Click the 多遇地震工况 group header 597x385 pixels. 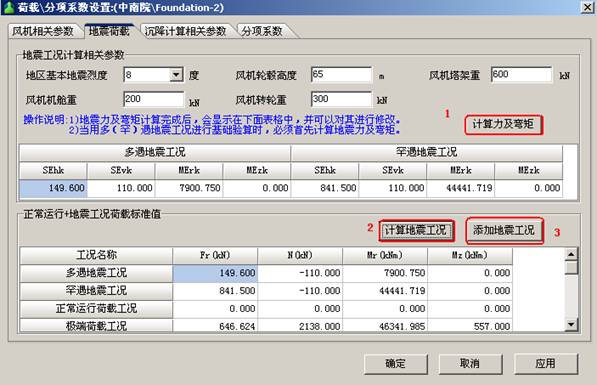tap(155, 152)
